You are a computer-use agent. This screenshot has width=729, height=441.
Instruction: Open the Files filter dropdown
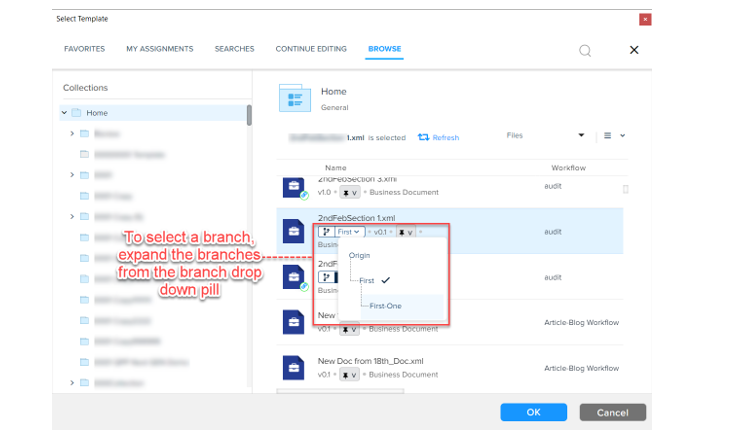[x=545, y=135]
